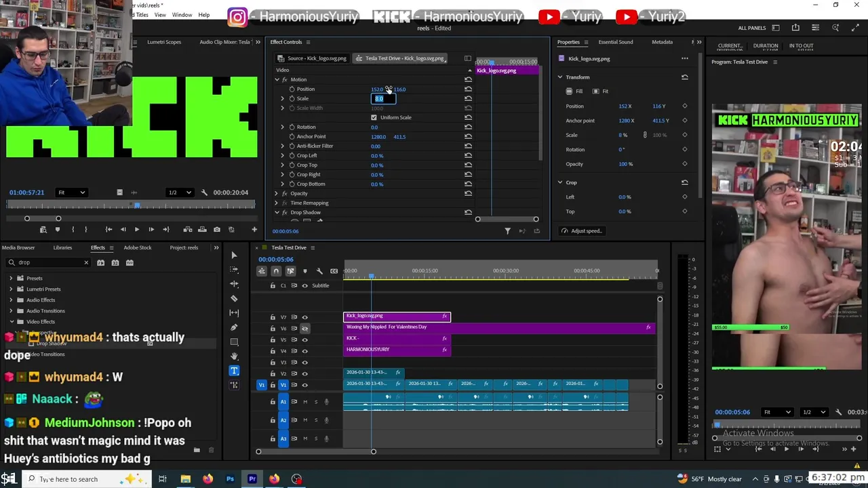This screenshot has width=868, height=488.
Task: Solo audio track A2
Action: pos(315,420)
